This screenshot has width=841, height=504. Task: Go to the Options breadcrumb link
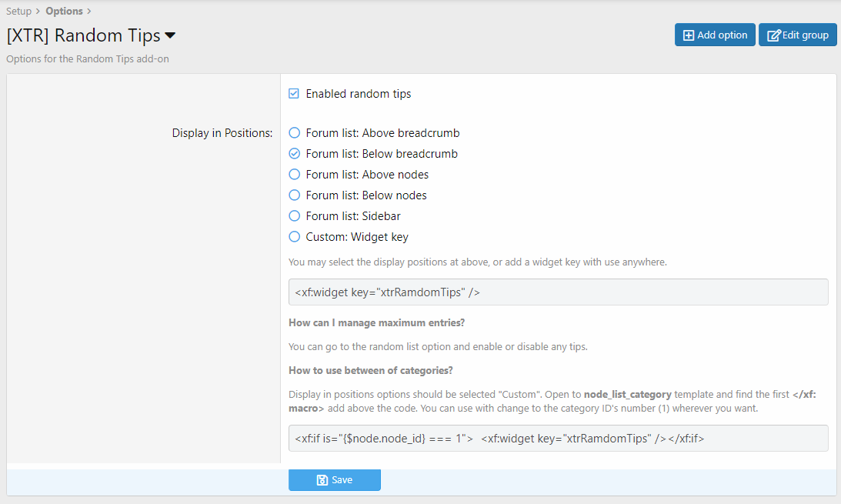(x=64, y=12)
